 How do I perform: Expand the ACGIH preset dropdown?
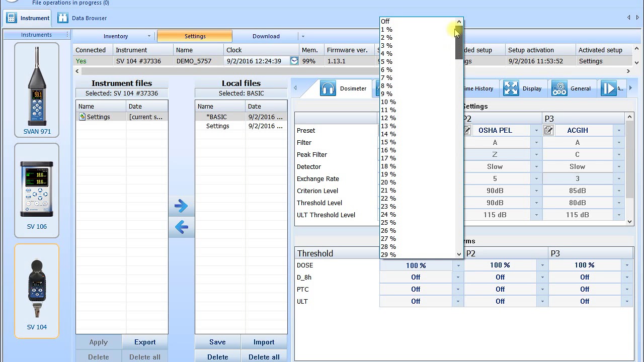(x=619, y=131)
